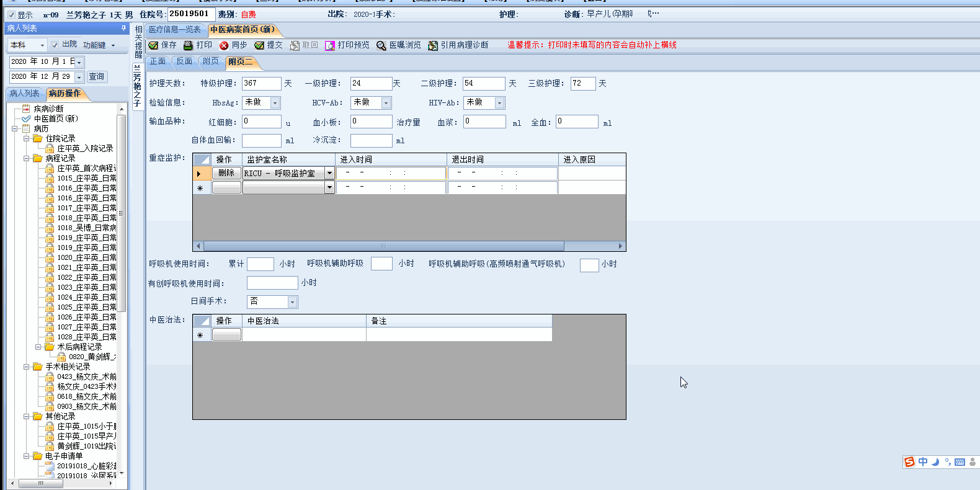Screen dimensions: 980x490
Task: Toggle Sogou 中 Chinese/English mode
Action: [923, 461]
